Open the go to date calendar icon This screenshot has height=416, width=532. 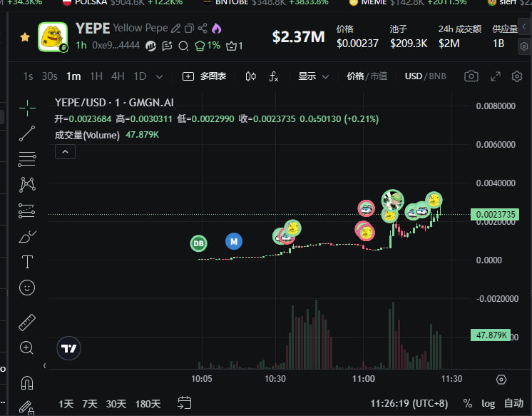(x=185, y=403)
